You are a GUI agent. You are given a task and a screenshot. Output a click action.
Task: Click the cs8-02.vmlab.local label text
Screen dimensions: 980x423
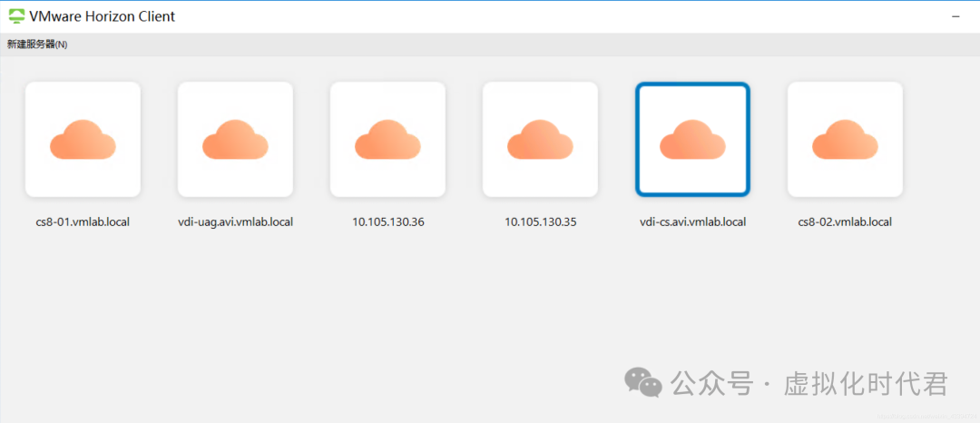coord(845,221)
